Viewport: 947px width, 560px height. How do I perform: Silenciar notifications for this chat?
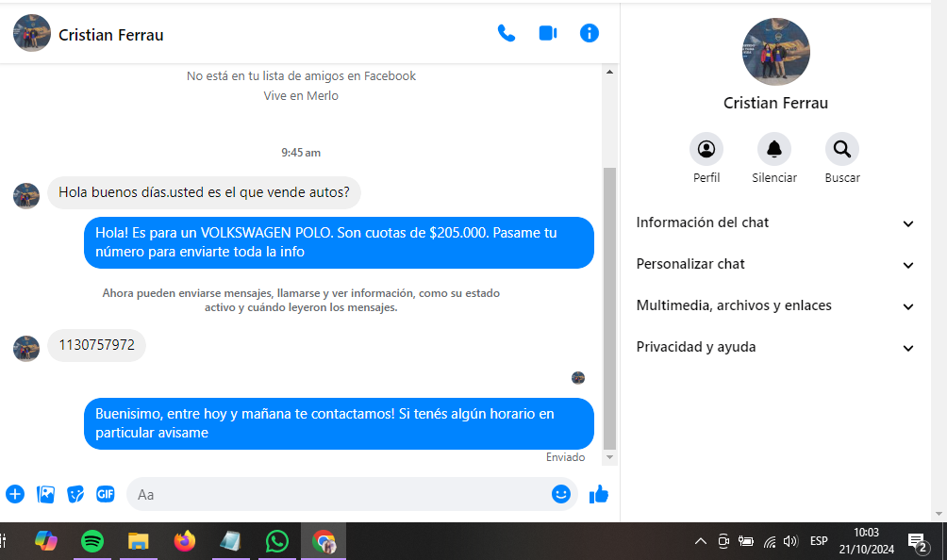coord(774,149)
